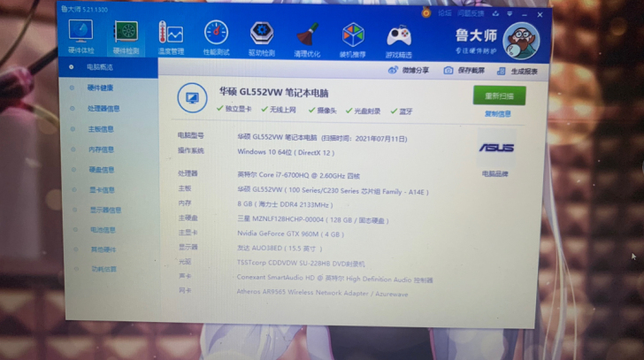Click the Atheros AR9565 network adapter value

coord(322,293)
